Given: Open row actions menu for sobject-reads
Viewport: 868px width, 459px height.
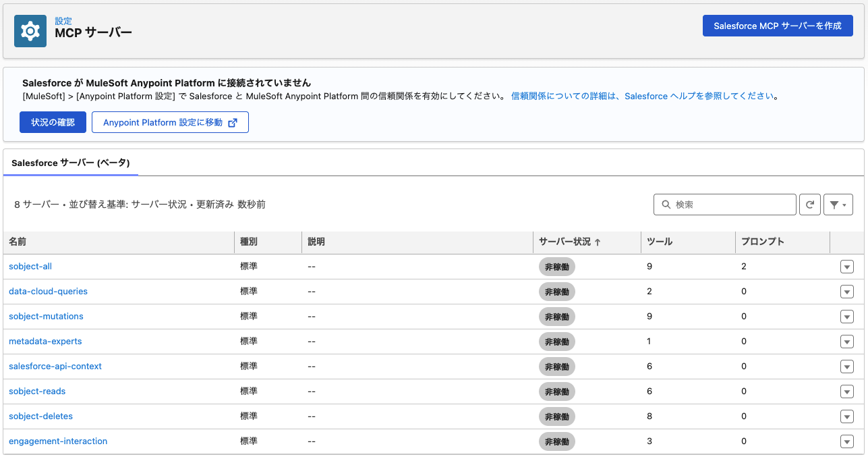Looking at the screenshot, I should click(x=847, y=391).
